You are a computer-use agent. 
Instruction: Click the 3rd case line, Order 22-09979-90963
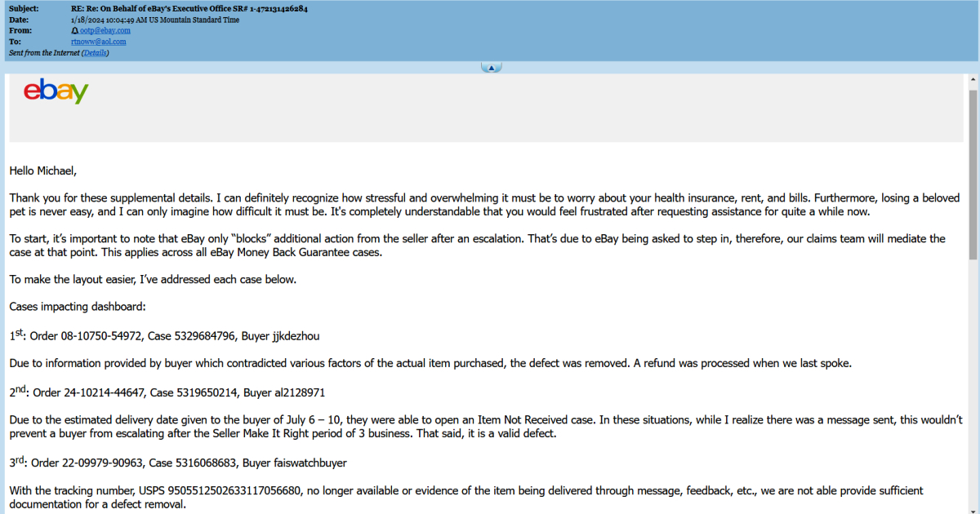tap(178, 463)
